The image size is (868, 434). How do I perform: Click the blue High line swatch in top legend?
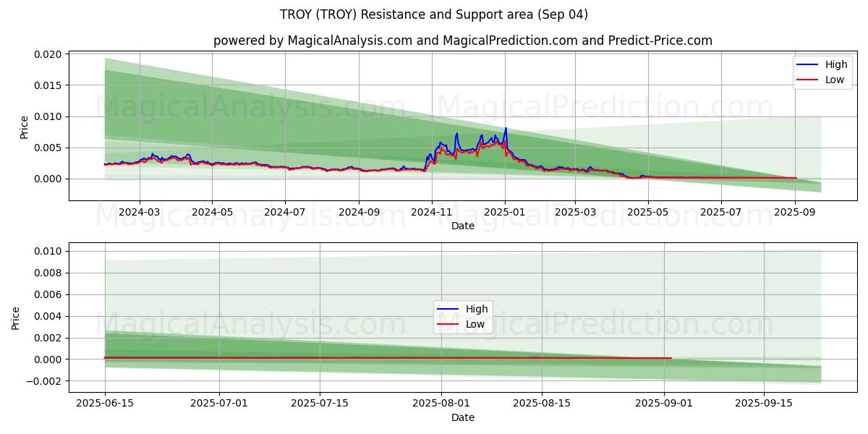(x=808, y=65)
